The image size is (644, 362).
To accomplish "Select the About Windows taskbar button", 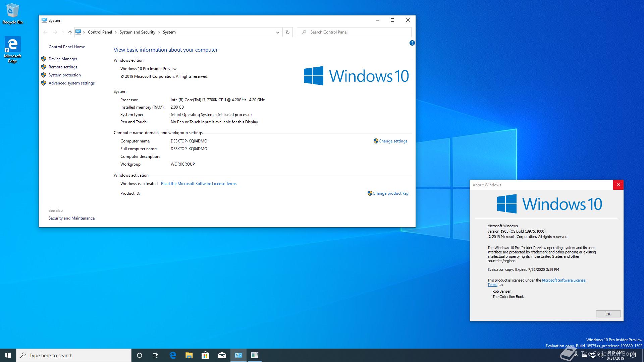I will (x=255, y=355).
